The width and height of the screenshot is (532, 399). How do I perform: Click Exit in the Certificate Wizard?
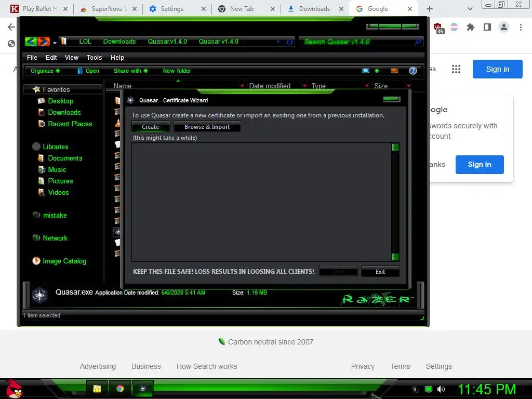(x=380, y=271)
